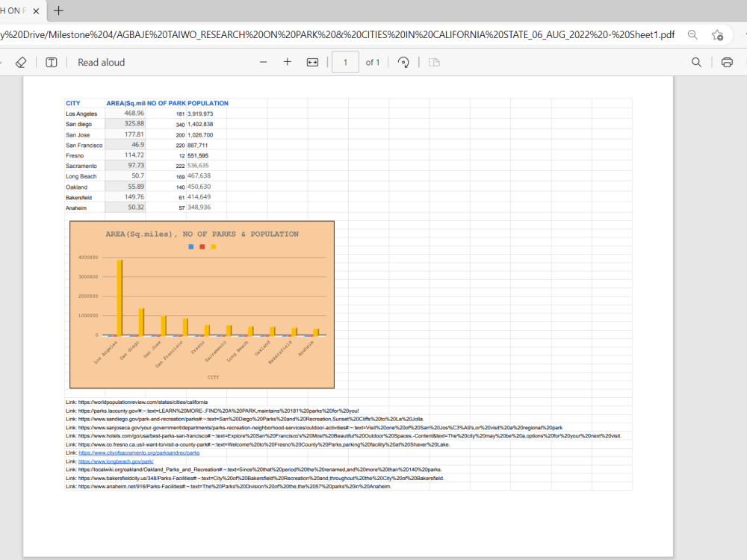Viewport: 747px width, 560px height.
Task: Click the sandiego.gov park link text
Action: pyautogui.click(x=251, y=419)
